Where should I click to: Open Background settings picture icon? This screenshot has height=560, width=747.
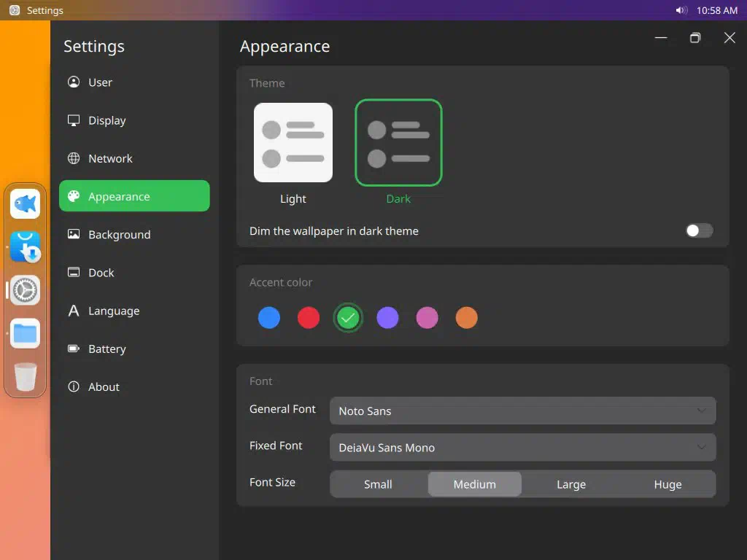pos(74,235)
